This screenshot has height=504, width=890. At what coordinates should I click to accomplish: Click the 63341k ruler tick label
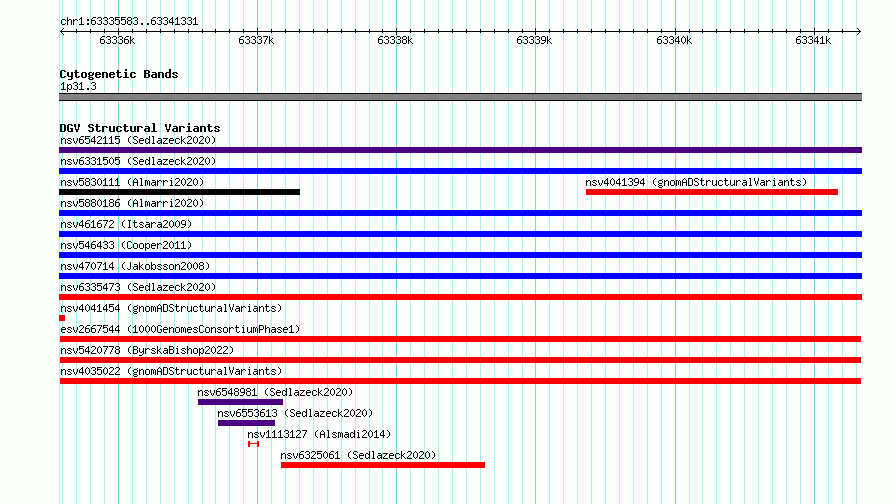(x=813, y=40)
